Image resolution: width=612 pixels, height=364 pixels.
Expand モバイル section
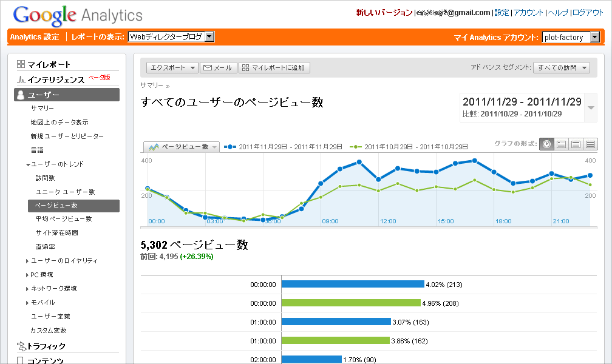coord(27,303)
